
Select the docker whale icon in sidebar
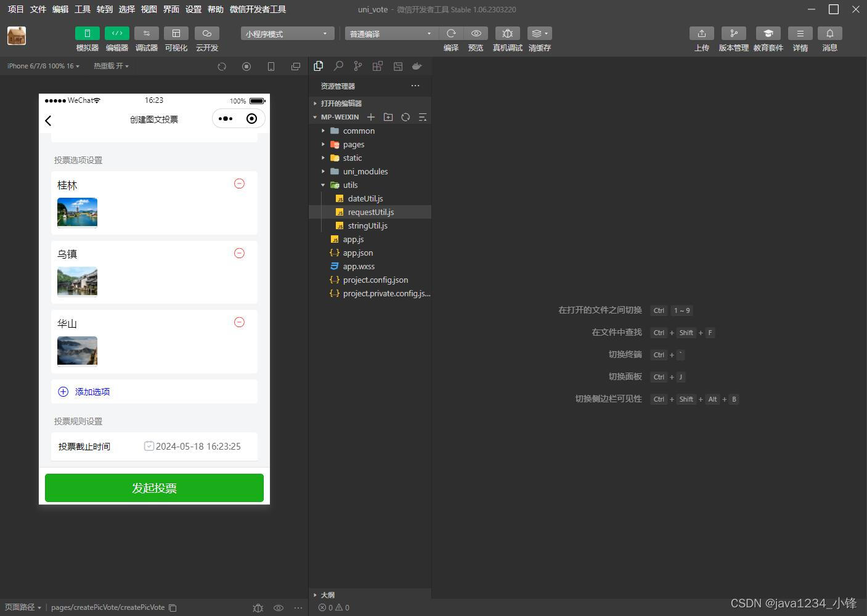(417, 66)
